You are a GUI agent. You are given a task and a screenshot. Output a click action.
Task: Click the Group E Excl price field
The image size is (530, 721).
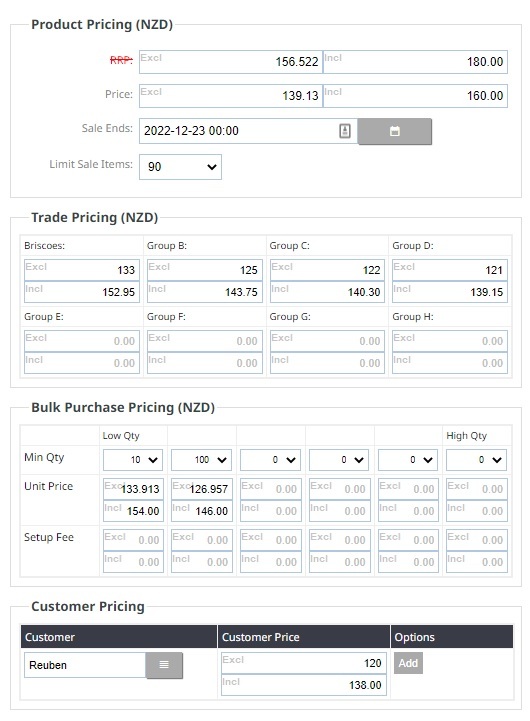82,341
